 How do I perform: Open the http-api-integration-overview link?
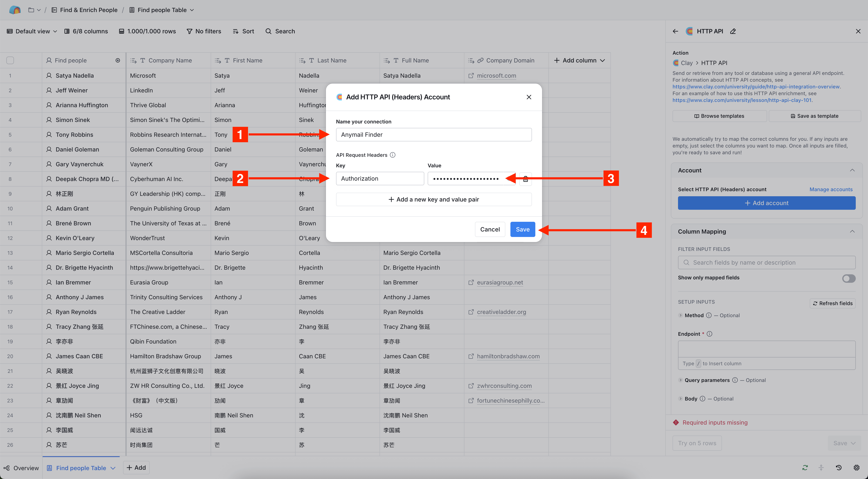756,87
